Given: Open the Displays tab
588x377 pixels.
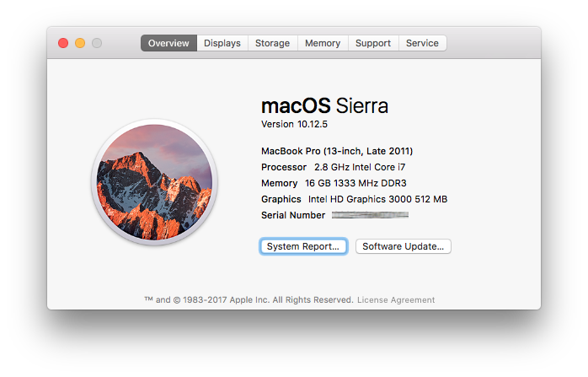Looking at the screenshot, I should click(222, 43).
